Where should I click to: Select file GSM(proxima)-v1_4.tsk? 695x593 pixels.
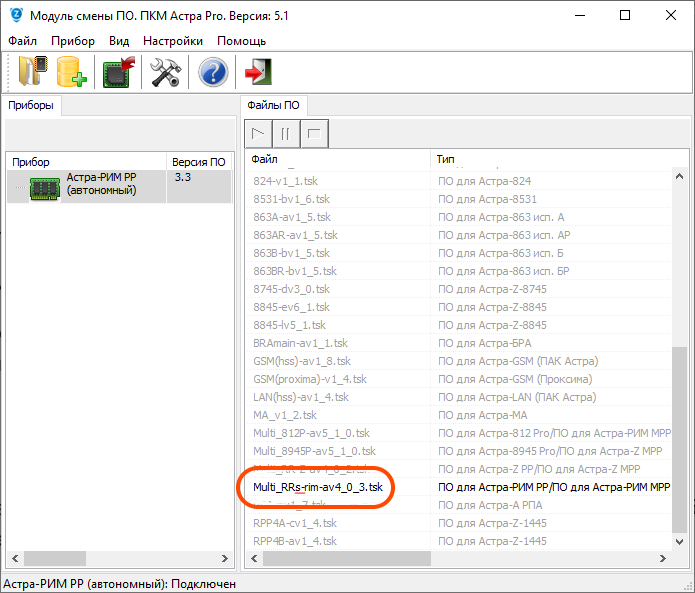tap(310, 379)
